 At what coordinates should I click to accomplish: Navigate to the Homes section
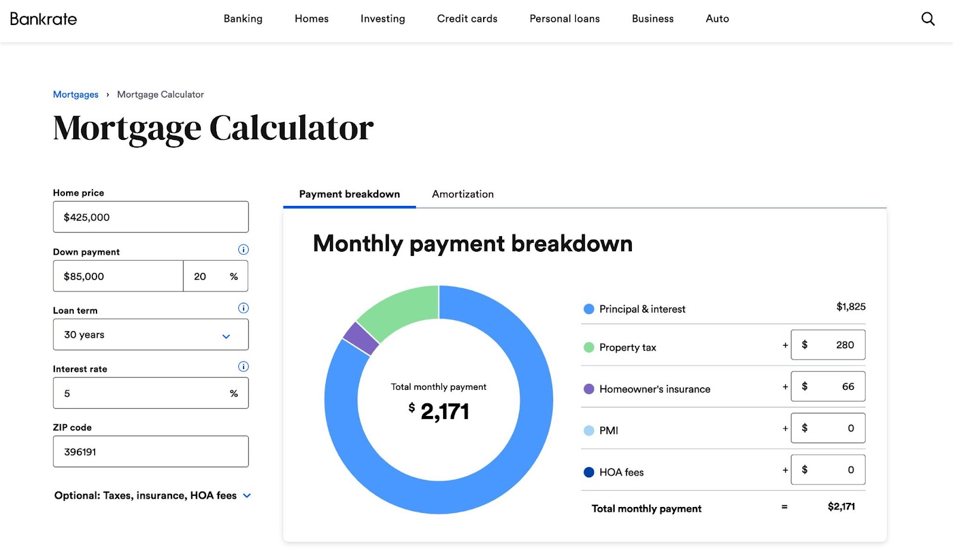(311, 18)
